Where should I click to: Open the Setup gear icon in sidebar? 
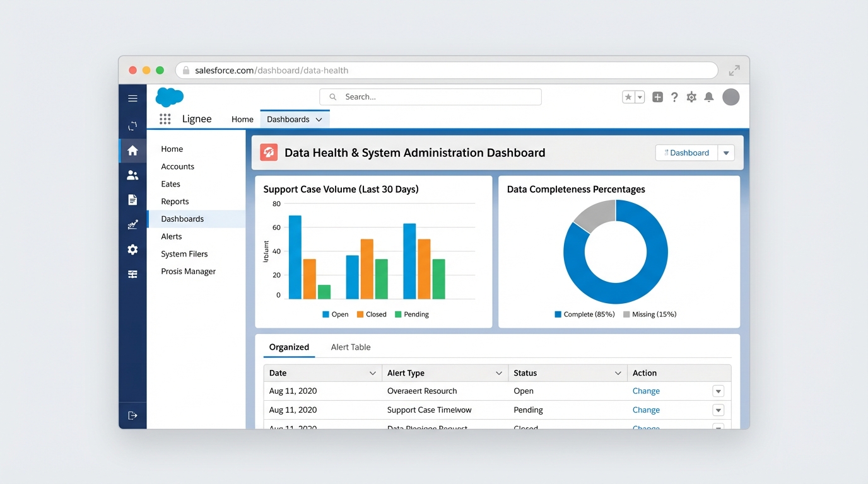coord(132,249)
